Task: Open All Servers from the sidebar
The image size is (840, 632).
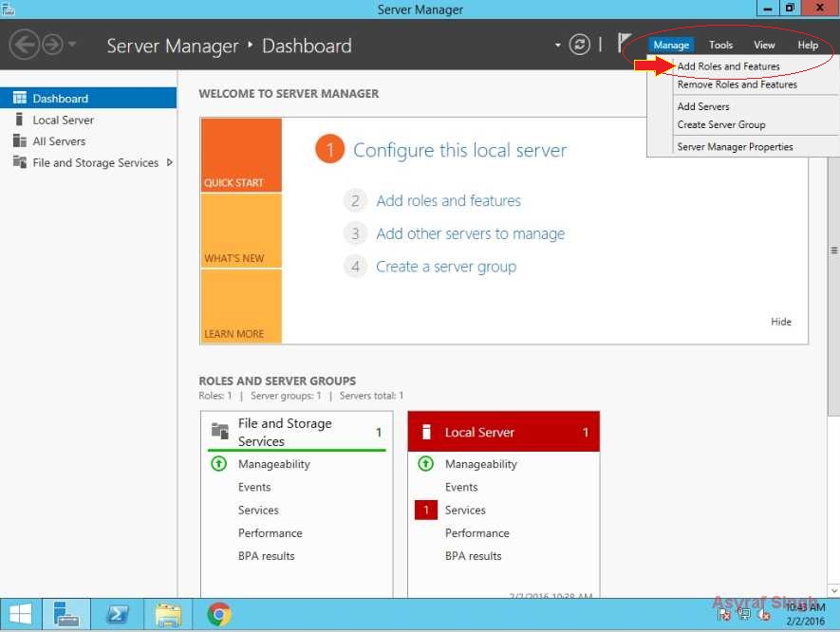Action: (55, 140)
